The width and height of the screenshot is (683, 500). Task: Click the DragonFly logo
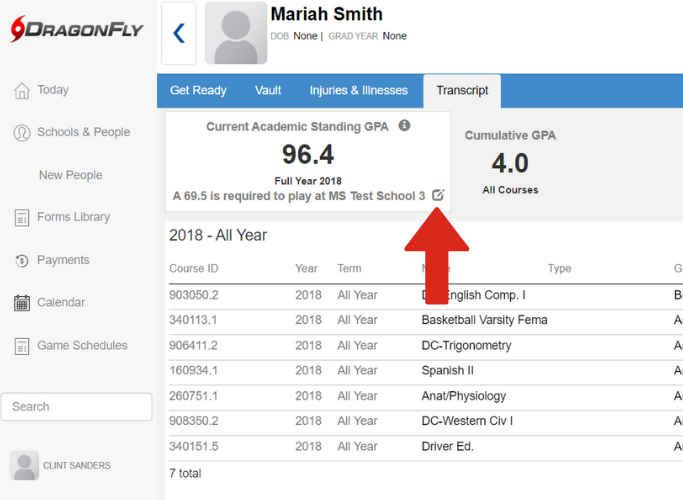pos(75,30)
